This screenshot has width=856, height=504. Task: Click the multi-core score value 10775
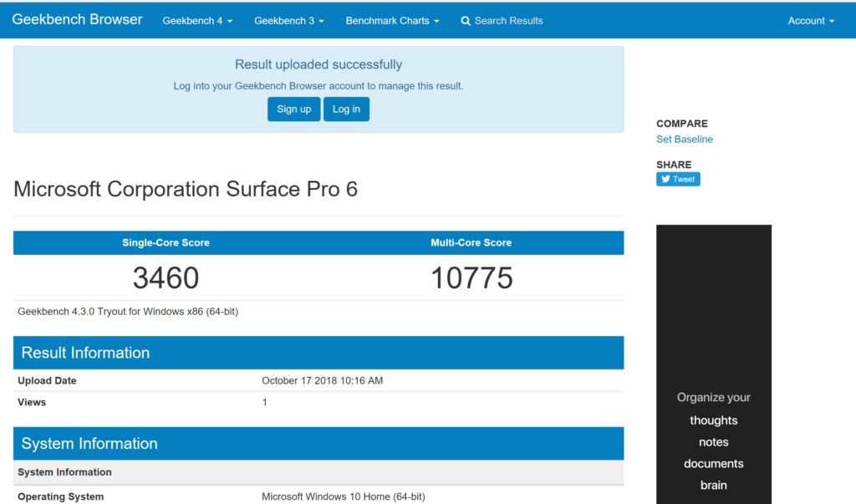pos(471,277)
